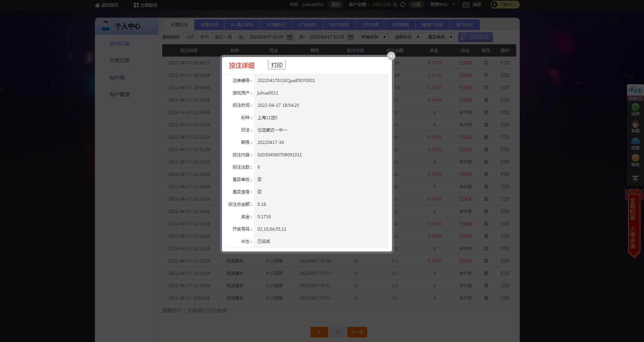Expand the 全部状态 dropdown

tap(407, 37)
